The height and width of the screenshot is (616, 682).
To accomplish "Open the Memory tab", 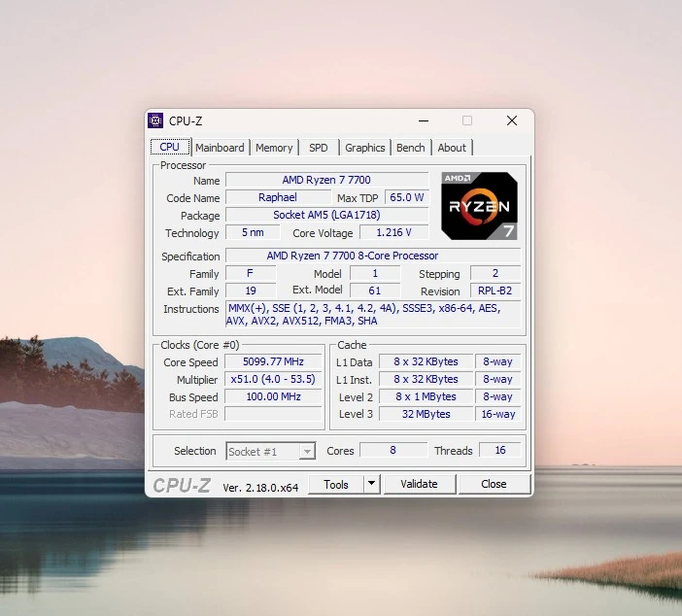I will (274, 148).
